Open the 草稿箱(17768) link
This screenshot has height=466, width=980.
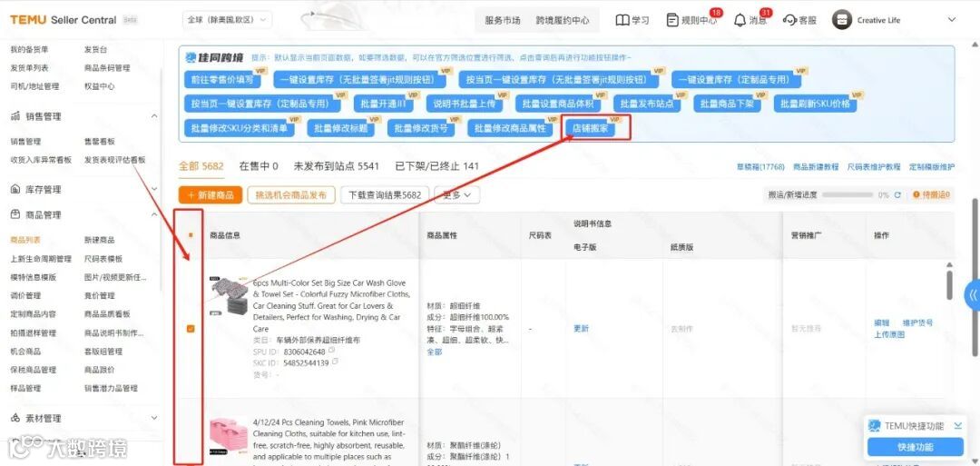click(760, 167)
